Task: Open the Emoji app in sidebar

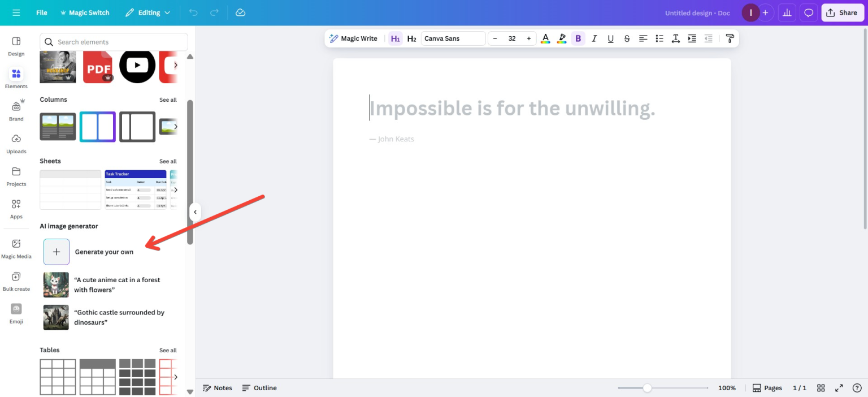Action: tap(16, 313)
